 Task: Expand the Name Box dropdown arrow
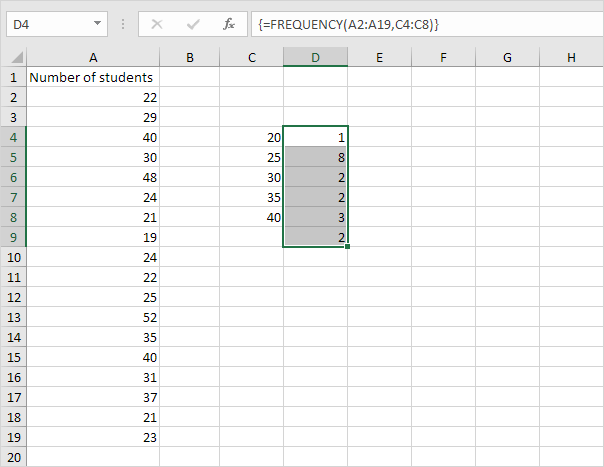click(97, 24)
